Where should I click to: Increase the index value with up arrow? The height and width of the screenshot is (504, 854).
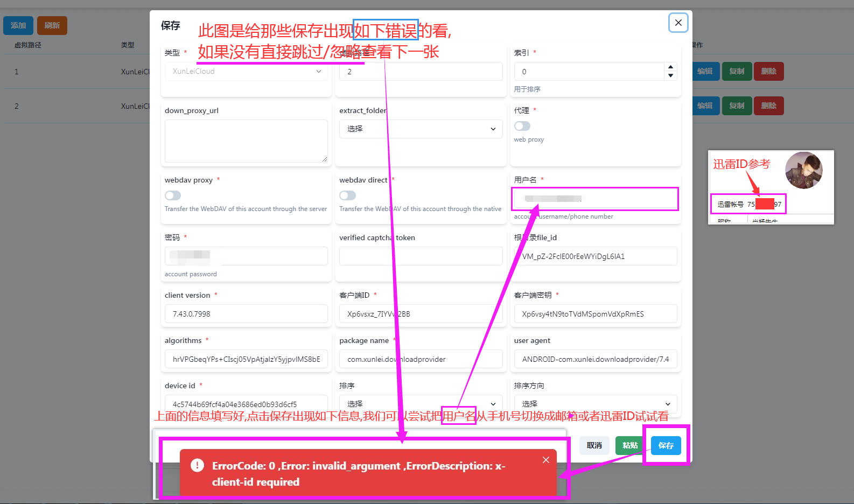point(670,67)
